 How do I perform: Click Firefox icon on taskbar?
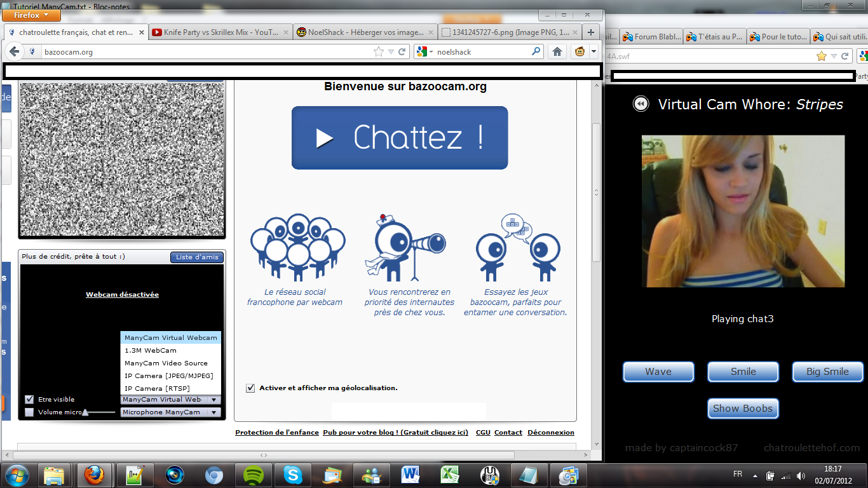tap(94, 475)
